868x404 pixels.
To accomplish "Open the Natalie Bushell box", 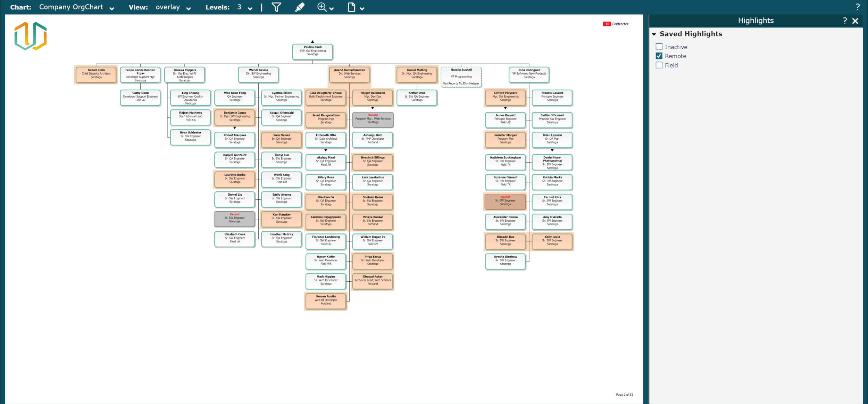I will [x=461, y=77].
